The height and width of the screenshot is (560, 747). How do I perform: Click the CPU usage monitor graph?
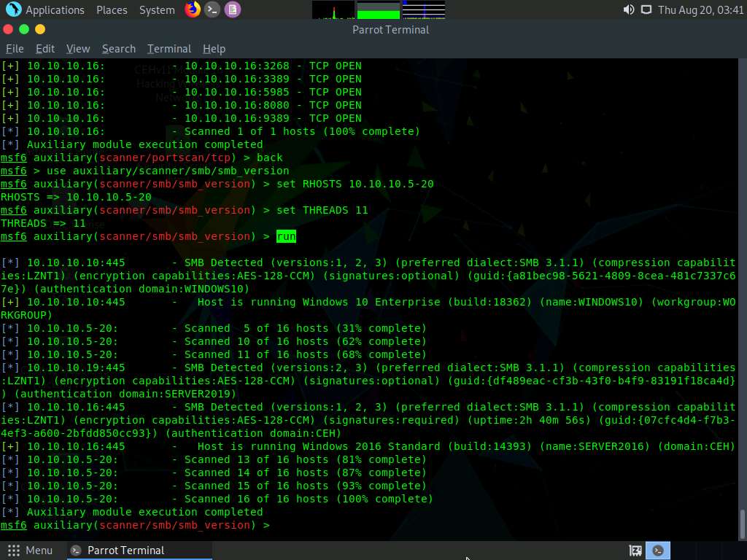pyautogui.click(x=333, y=9)
